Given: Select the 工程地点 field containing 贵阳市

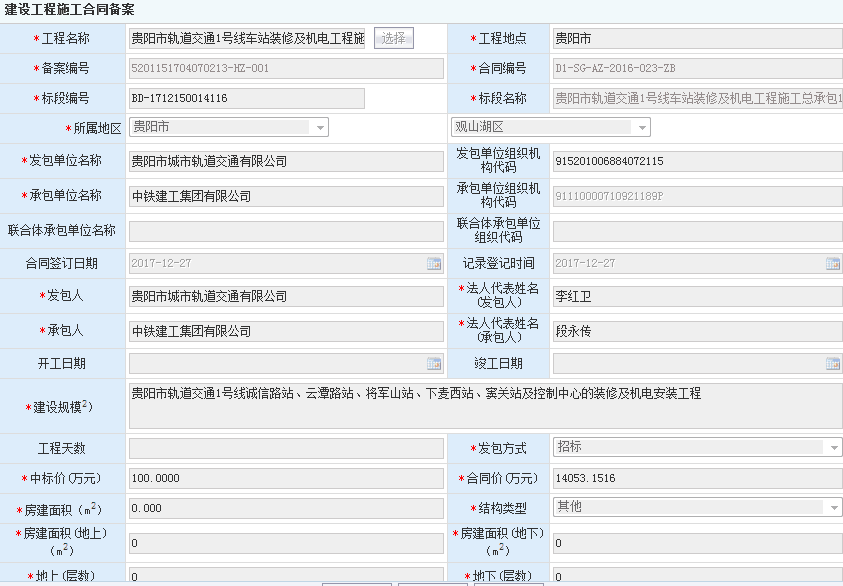Looking at the screenshot, I should 696,39.
